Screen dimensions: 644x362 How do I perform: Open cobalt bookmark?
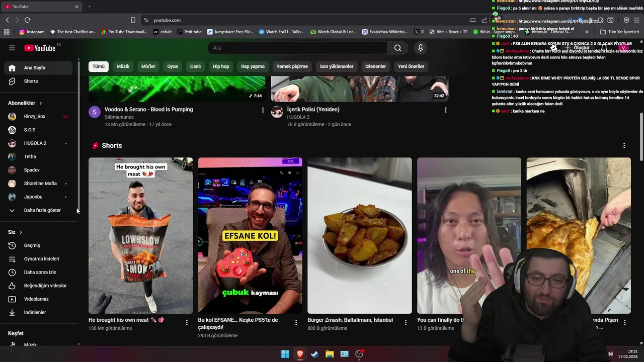coord(163,32)
